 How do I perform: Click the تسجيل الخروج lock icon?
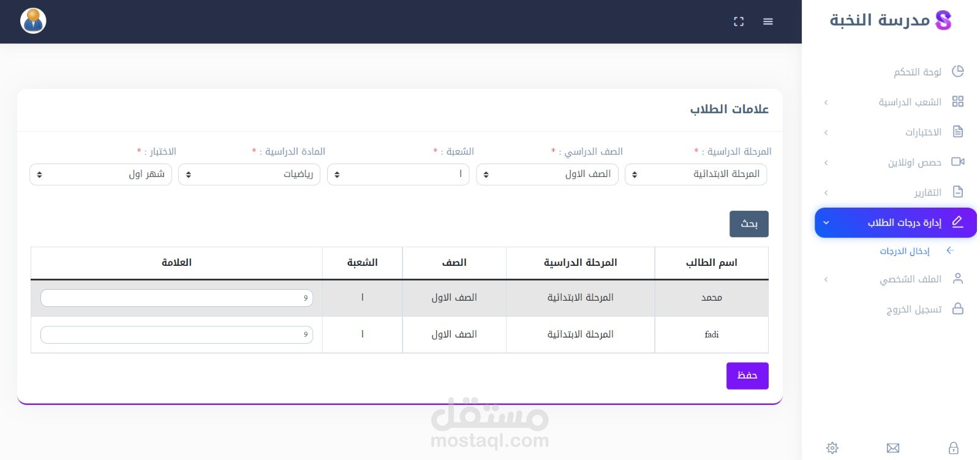958,309
